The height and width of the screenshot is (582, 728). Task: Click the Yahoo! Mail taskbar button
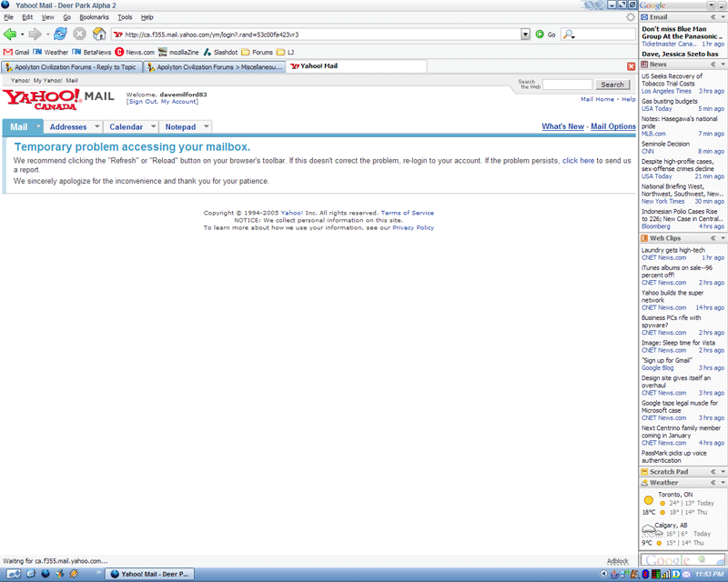[147, 574]
